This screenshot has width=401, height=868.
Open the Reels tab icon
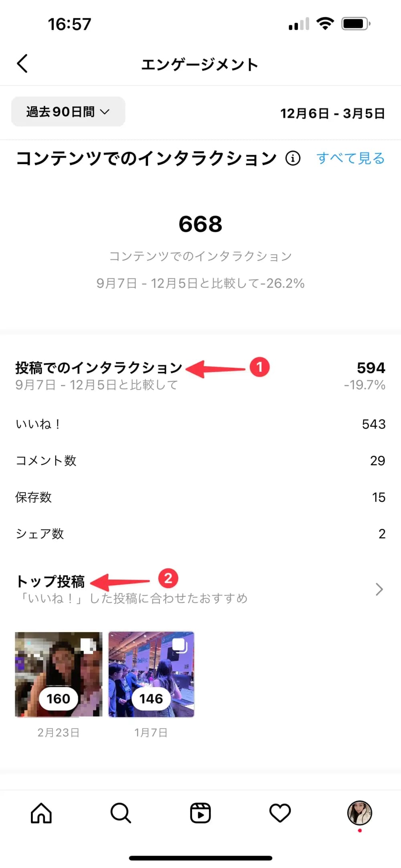200,813
